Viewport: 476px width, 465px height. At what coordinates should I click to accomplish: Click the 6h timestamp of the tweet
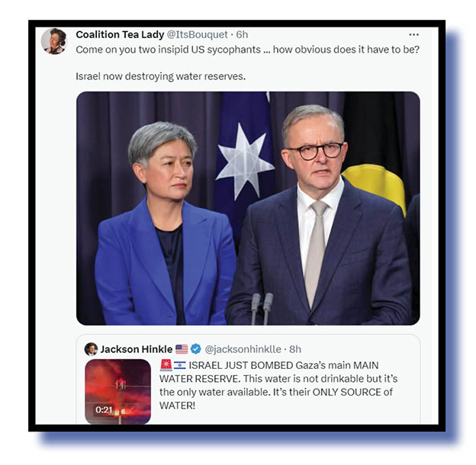[x=242, y=34]
